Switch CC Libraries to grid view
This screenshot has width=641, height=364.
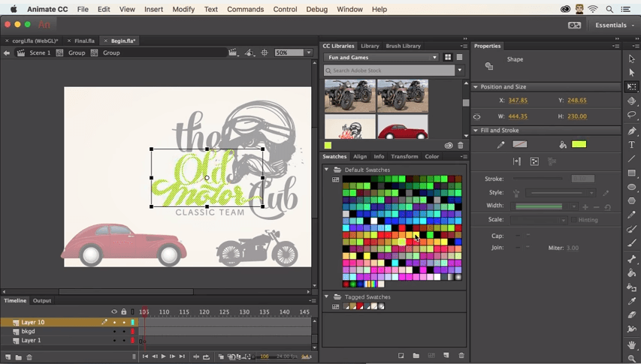(x=448, y=57)
